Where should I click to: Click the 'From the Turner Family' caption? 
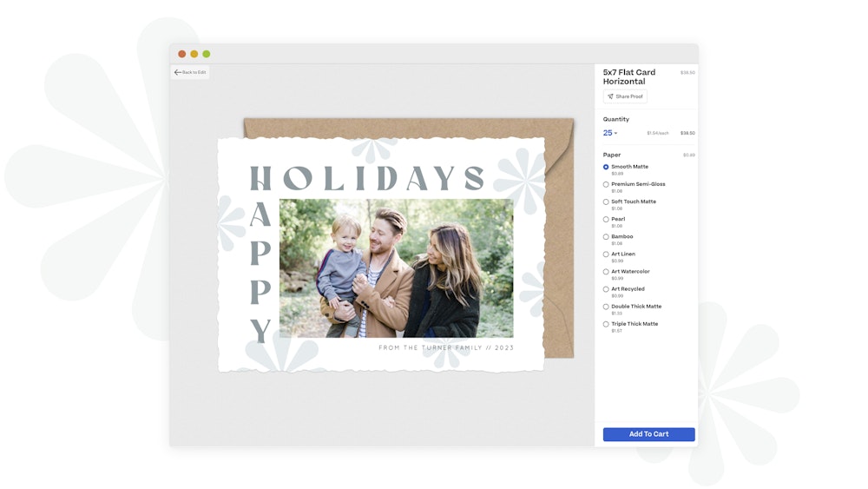(446, 347)
